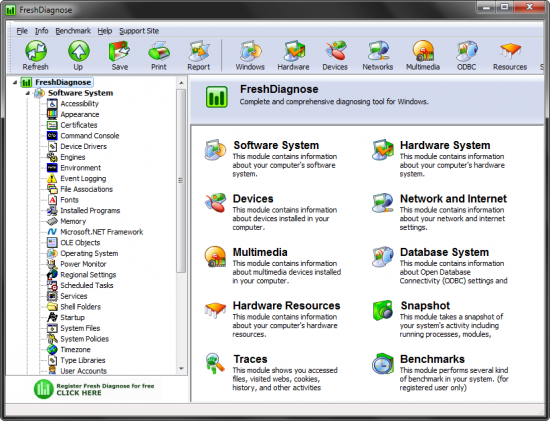
Task: Collapse the Software System tree node
Action: tap(28, 93)
